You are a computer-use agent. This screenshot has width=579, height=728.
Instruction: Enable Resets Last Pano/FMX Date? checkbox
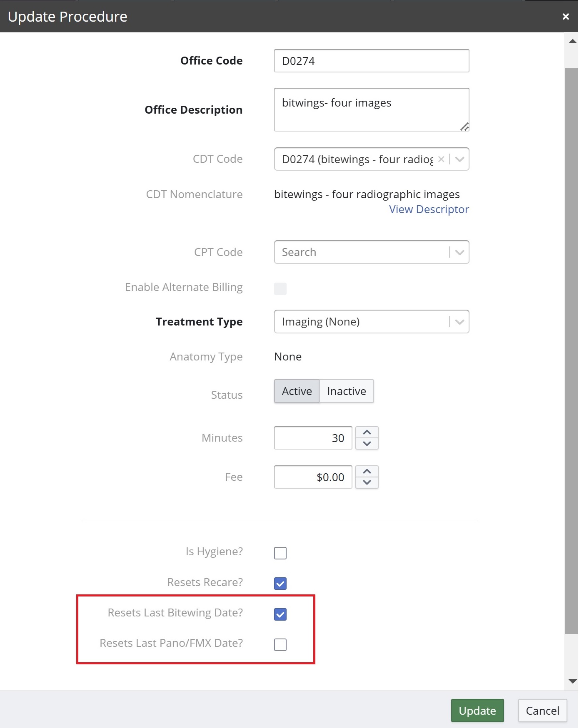point(280,645)
